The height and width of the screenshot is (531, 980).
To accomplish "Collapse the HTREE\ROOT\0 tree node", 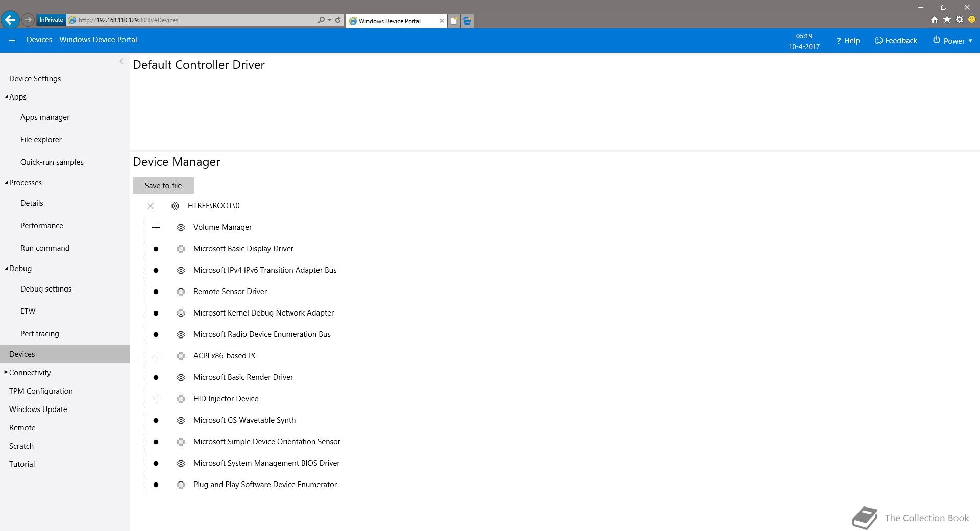I will pos(150,206).
